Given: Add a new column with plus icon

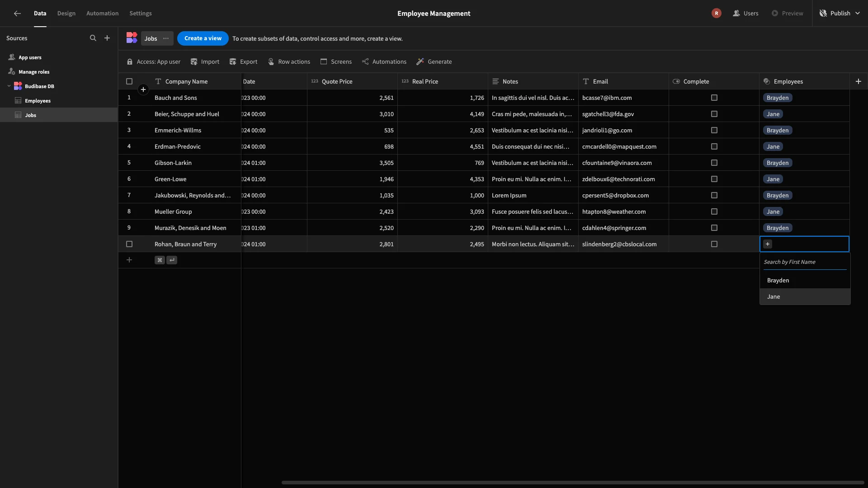Looking at the screenshot, I should pos(859,81).
